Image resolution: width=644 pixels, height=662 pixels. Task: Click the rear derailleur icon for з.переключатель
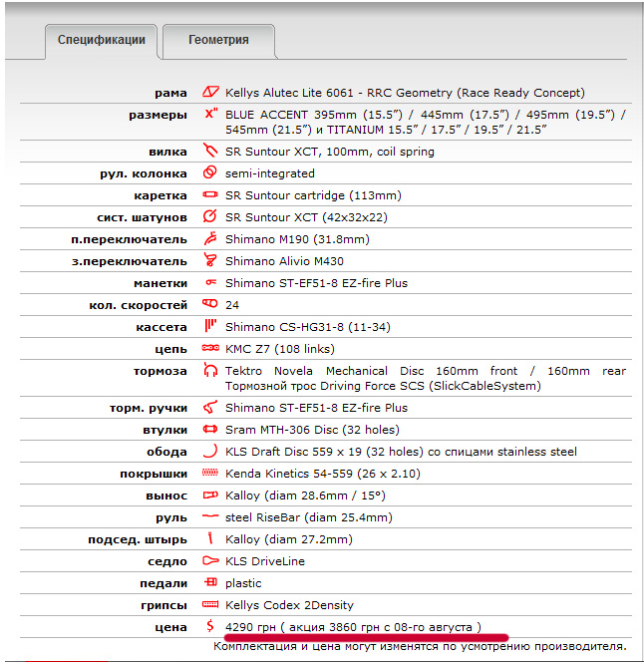point(209,261)
